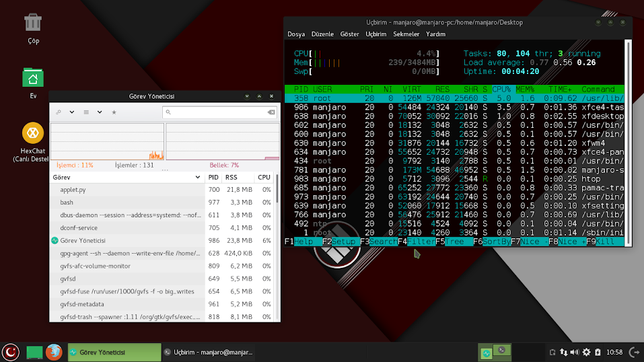Click the terminal window's title bar chevron-down button

click(598, 22)
